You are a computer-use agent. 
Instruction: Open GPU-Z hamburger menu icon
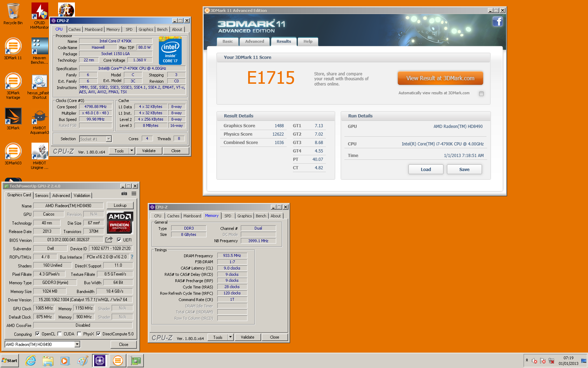[134, 193]
